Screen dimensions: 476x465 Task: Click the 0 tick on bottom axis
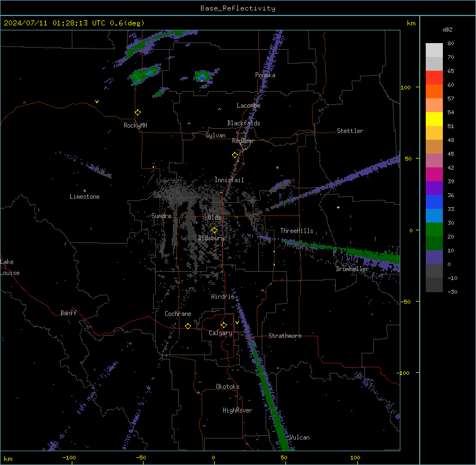(213, 457)
